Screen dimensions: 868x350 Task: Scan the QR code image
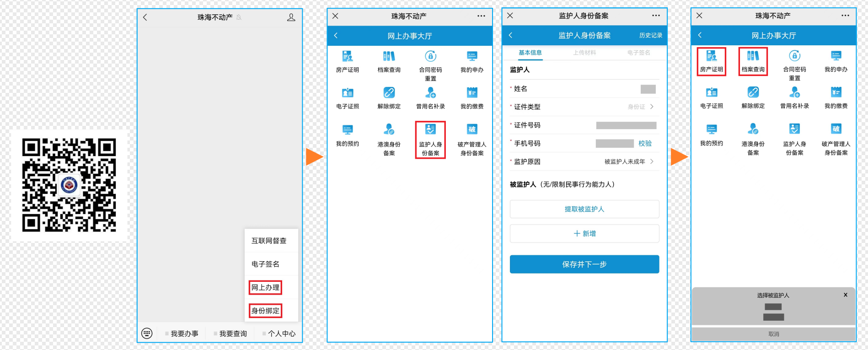click(69, 185)
